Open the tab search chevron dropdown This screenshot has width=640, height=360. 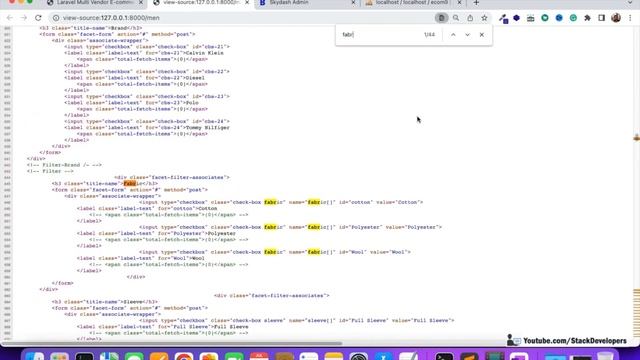pyautogui.click(x=630, y=3)
